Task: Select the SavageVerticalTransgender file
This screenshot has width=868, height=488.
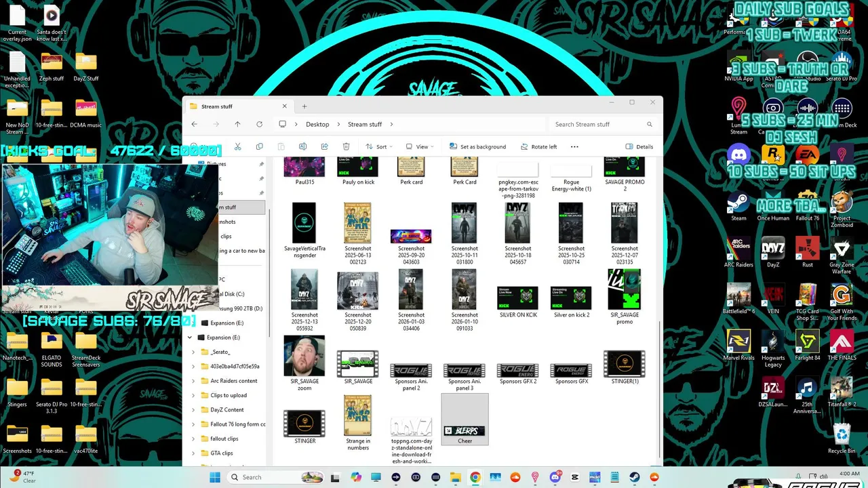Action: coord(304,230)
